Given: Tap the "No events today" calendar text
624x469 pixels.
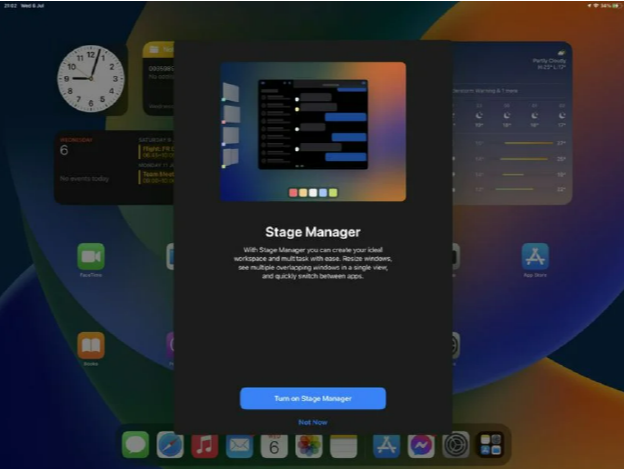Looking at the screenshot, I should click(84, 179).
